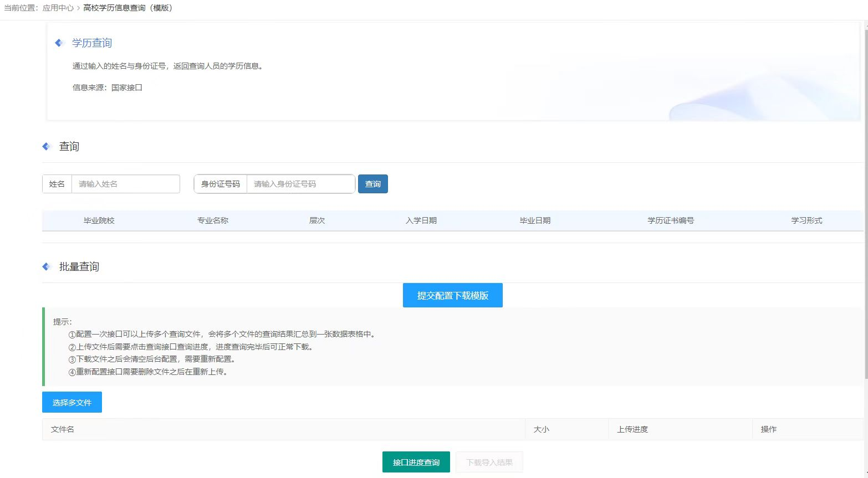
Task: Click the 文件名 header in file table
Action: click(63, 429)
